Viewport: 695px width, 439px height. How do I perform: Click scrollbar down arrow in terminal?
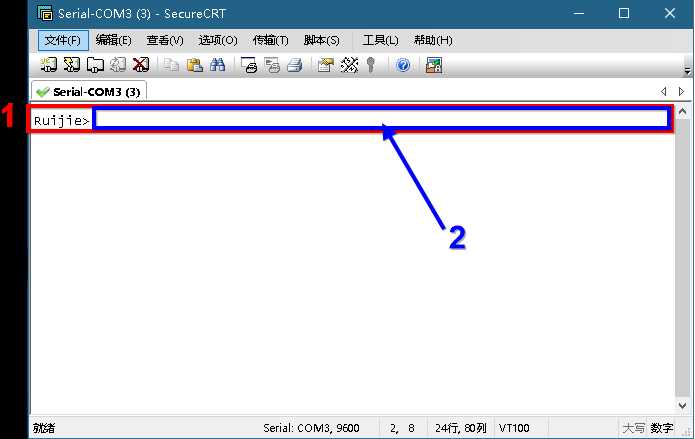[682, 405]
